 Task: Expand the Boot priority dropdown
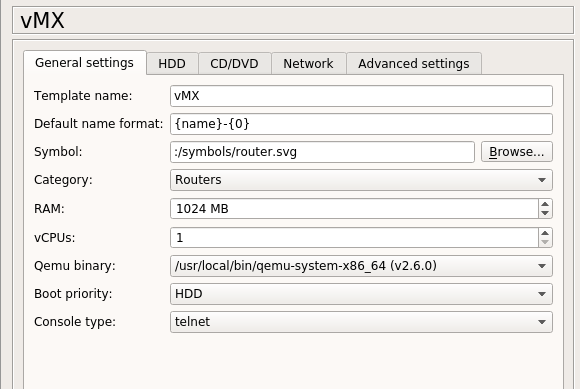361,294
